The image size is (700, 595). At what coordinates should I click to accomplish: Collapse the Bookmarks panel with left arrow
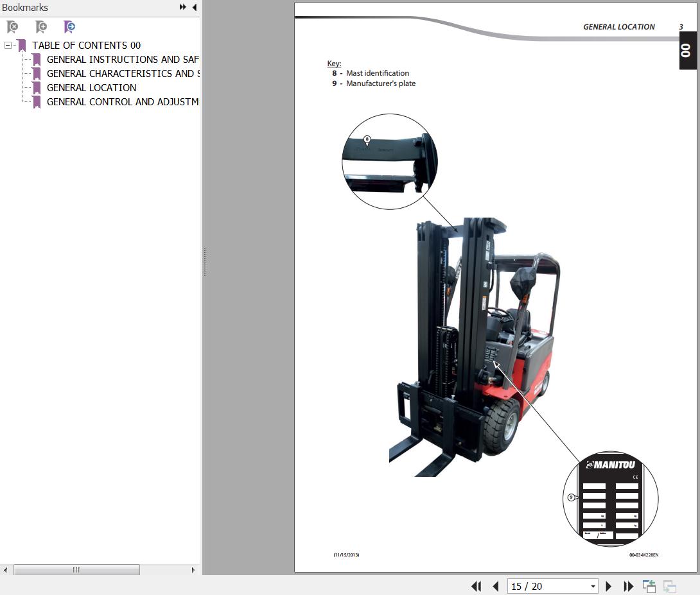(194, 7)
